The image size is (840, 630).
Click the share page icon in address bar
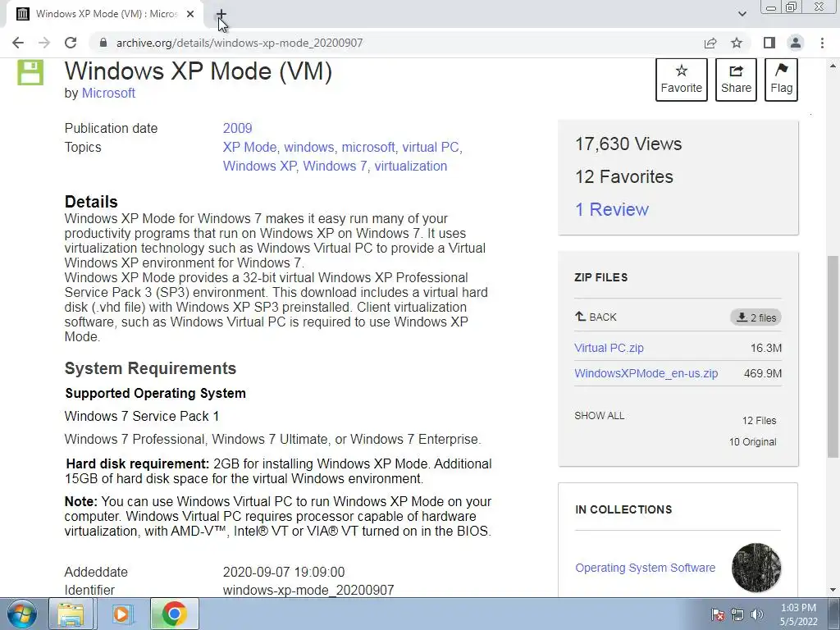(710, 43)
